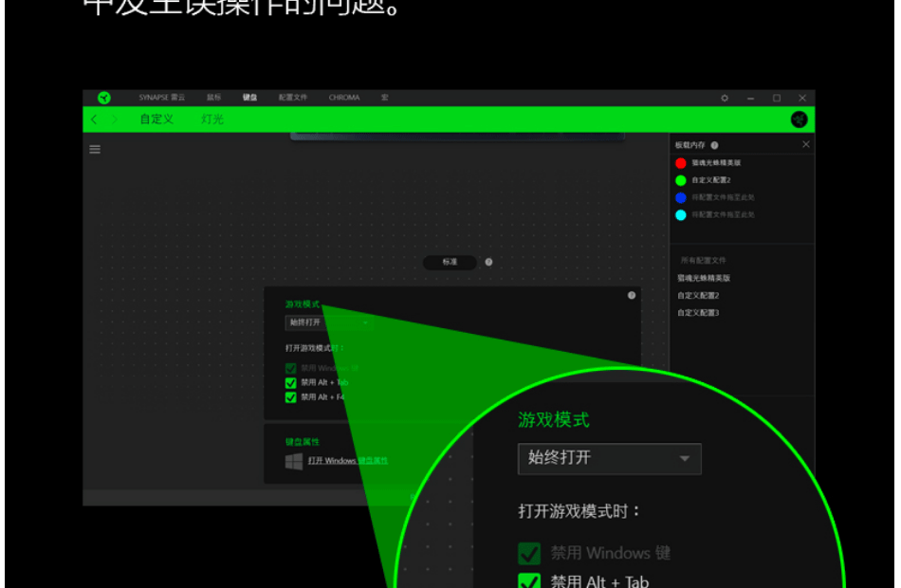
Task: Open the 始终打开 game mode dropdown
Action: coord(327,322)
